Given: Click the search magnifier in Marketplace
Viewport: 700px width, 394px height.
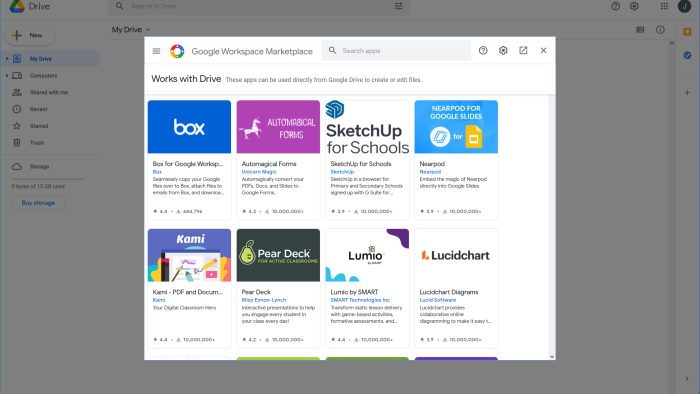Looking at the screenshot, I should 333,50.
